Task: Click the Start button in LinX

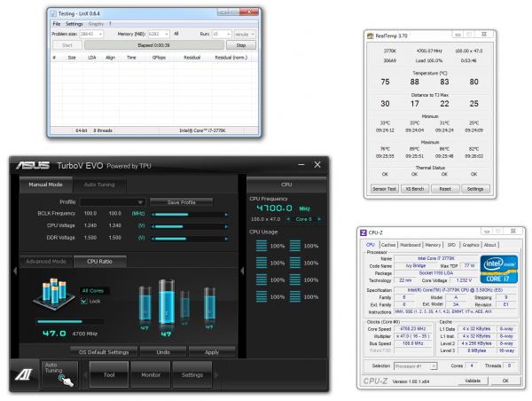Action: [x=67, y=45]
